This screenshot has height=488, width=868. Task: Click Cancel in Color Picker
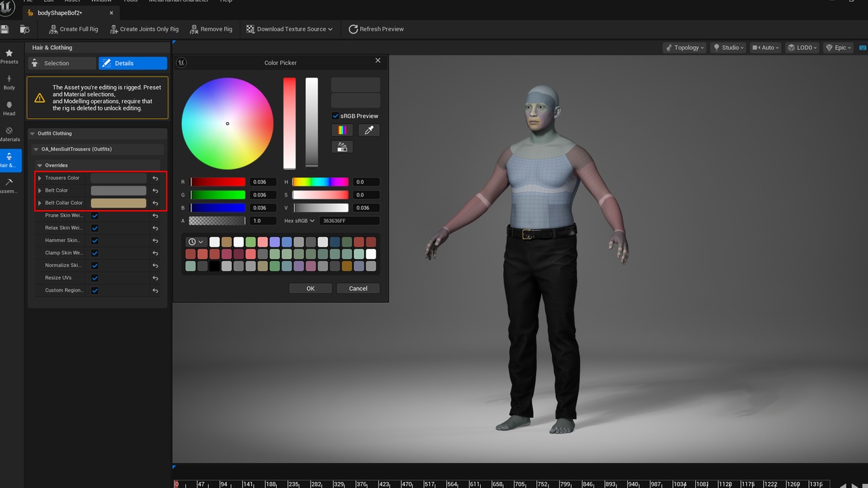tap(358, 289)
